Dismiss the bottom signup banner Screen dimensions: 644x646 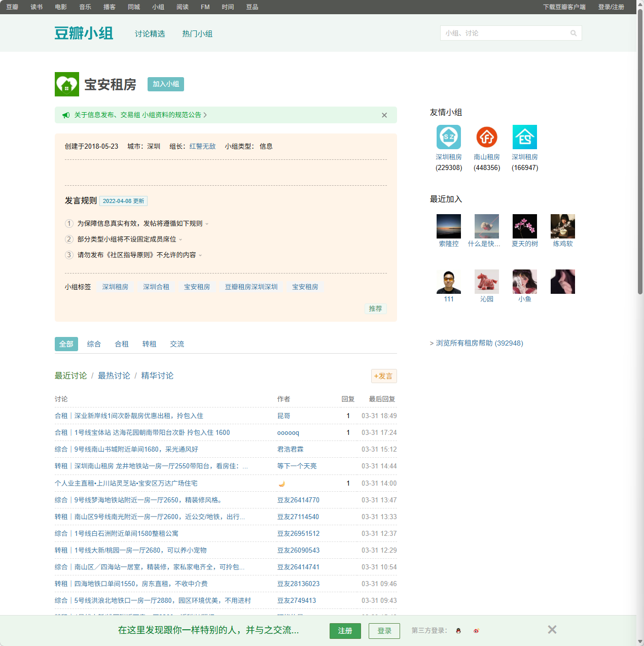coord(552,630)
